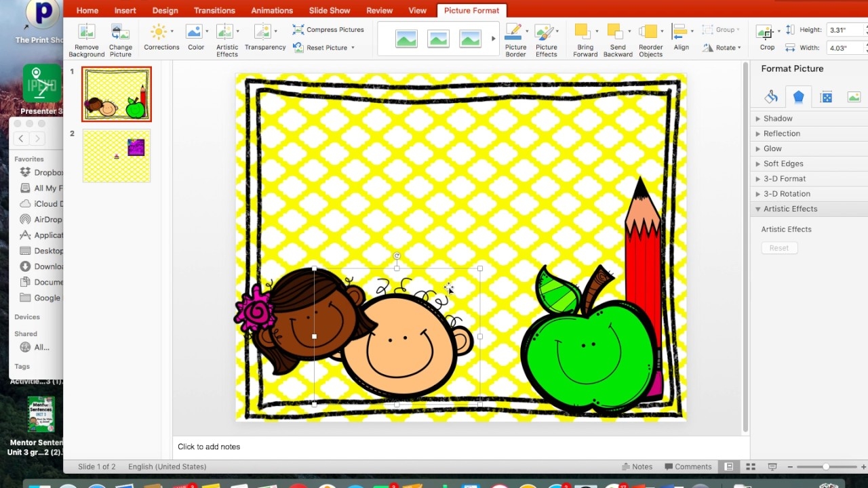This screenshot has width=868, height=488.
Task: Expand the Shadow section
Action: coord(776,118)
